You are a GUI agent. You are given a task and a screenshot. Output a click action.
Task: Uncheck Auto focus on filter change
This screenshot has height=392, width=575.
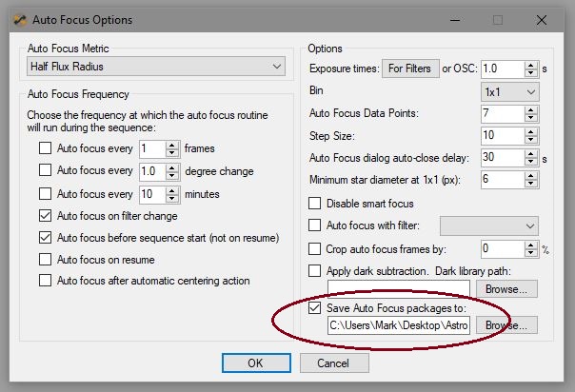click(x=45, y=215)
